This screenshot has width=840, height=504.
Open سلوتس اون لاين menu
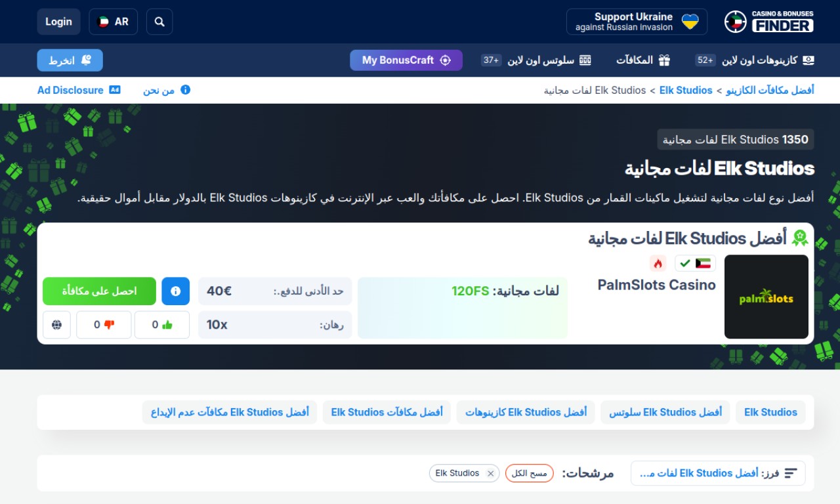point(536,60)
